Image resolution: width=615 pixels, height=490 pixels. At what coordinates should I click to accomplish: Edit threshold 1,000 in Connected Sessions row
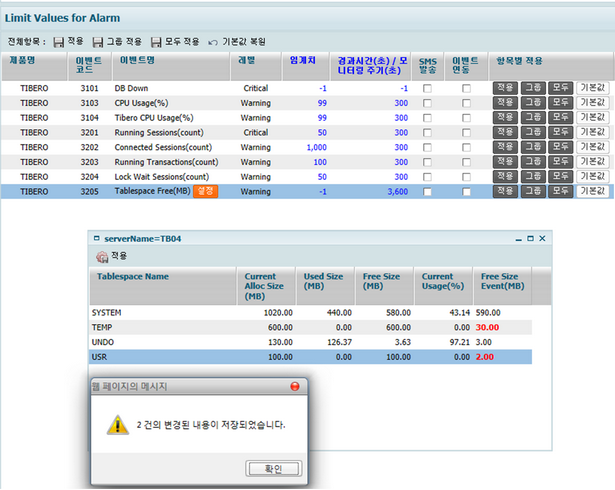pos(317,148)
